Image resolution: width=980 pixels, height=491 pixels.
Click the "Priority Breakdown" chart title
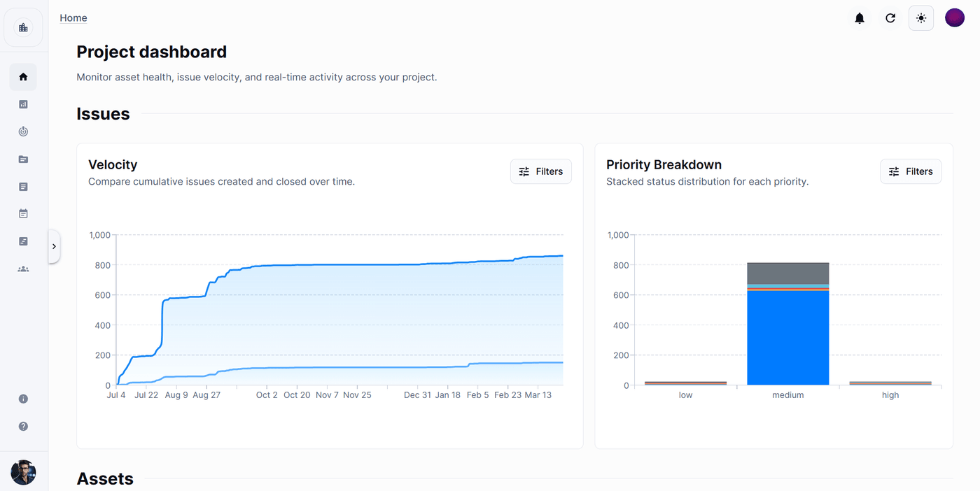click(x=664, y=165)
